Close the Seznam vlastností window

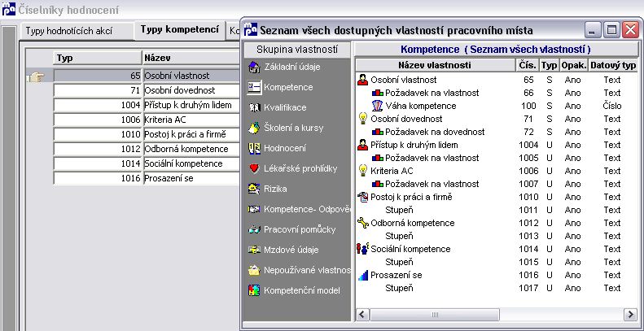pyautogui.click(x=630, y=30)
